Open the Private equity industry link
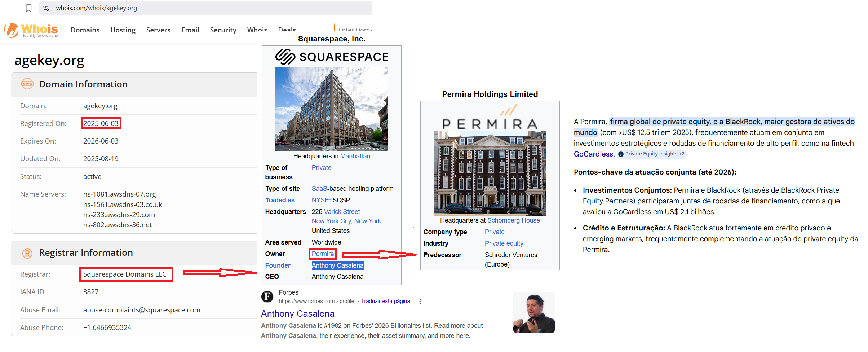The height and width of the screenshot is (352, 868). click(504, 243)
